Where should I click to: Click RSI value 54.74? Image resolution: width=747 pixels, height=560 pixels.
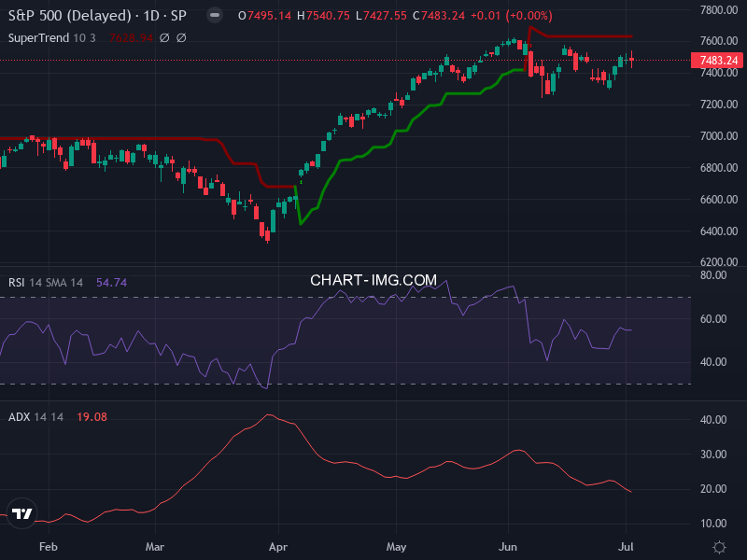coord(111,283)
